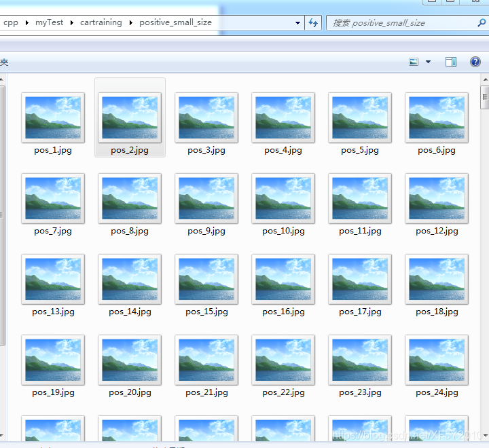
Task: Select the pos_21.jpg thumbnail
Action: 206,360
